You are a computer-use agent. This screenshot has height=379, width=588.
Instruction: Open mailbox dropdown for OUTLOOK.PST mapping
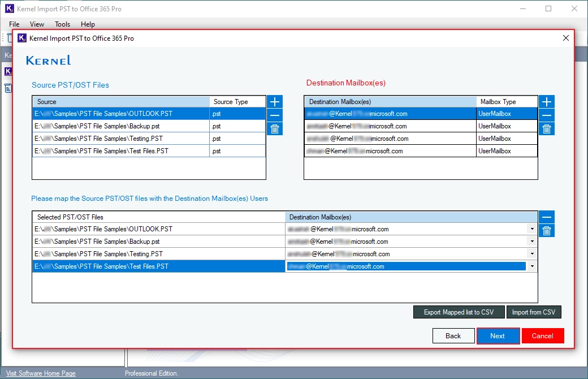532,229
